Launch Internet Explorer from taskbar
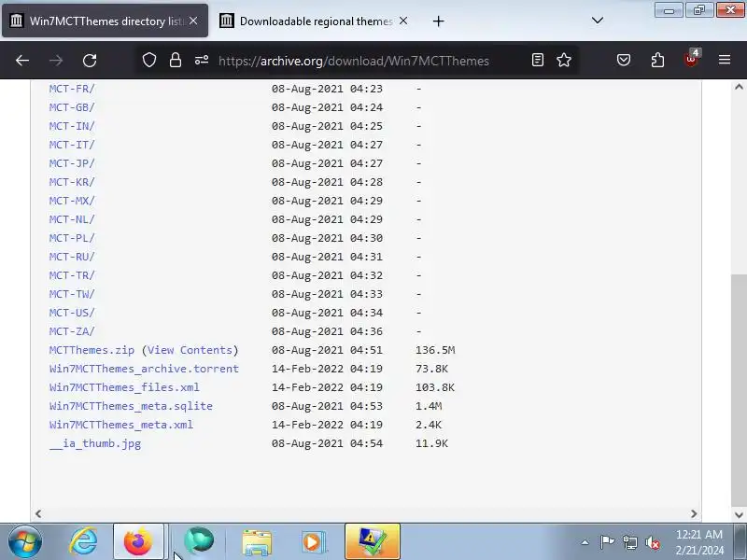Screen dimensions: 747x560 click(x=83, y=542)
